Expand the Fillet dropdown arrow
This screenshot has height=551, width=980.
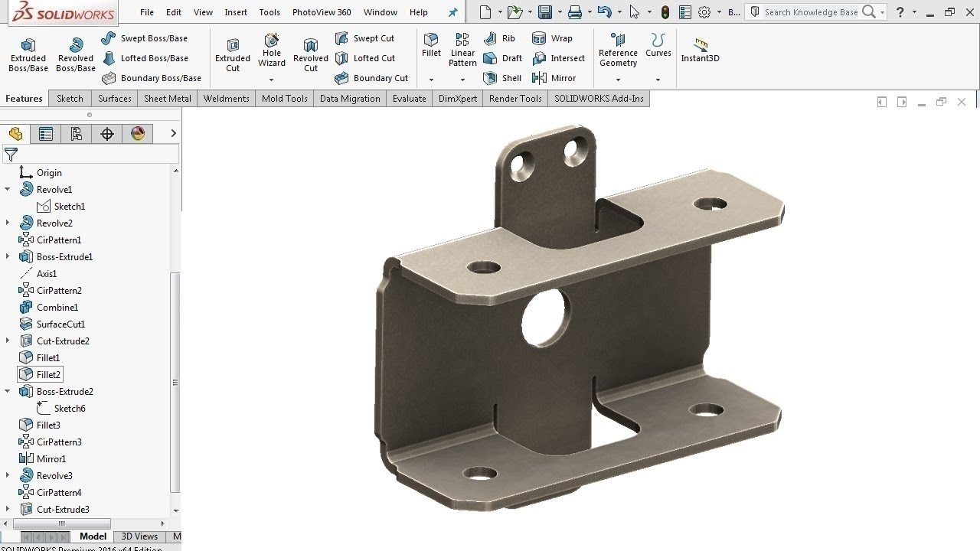tap(431, 80)
